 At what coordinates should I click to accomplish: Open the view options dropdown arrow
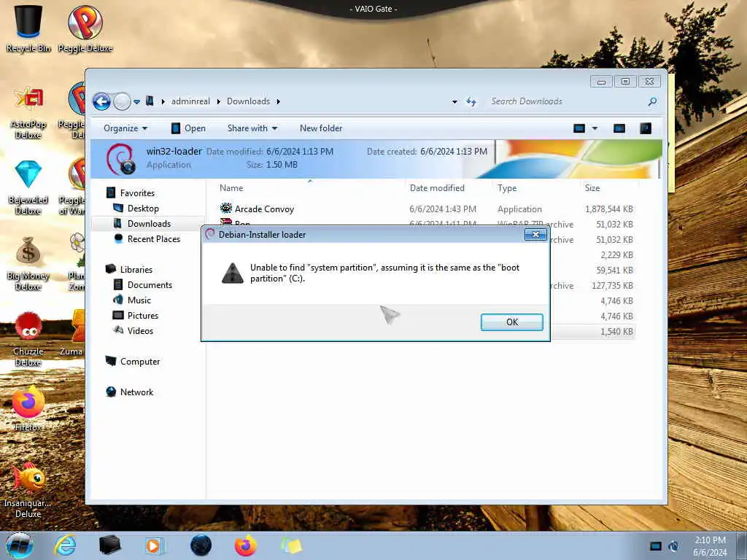tap(595, 128)
